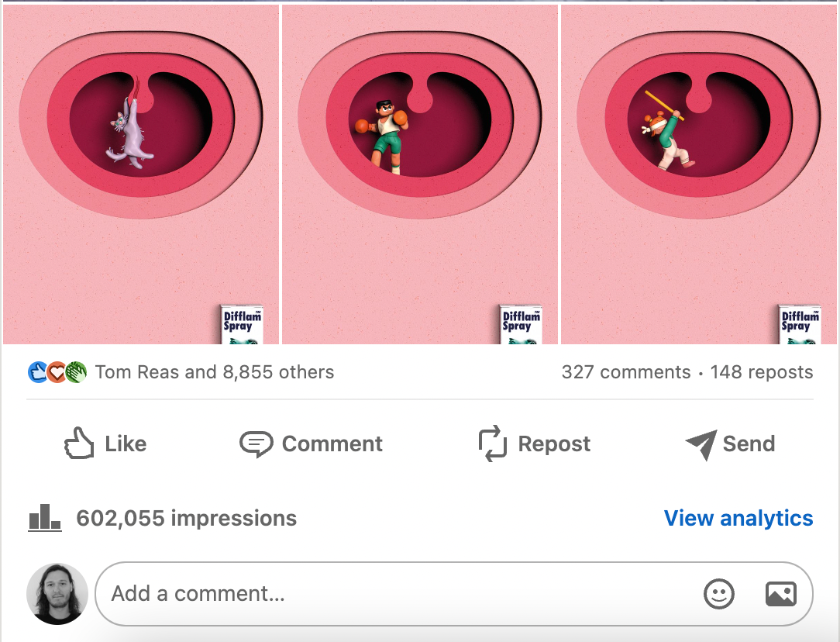This screenshot has height=642, width=840.
Task: Click the add photo icon in comment box
Action: [780, 594]
